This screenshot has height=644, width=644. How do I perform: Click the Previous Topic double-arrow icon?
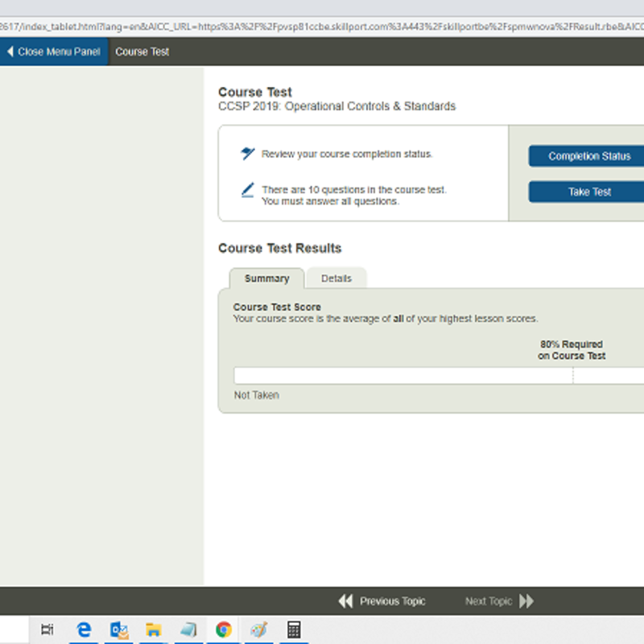[x=345, y=601]
